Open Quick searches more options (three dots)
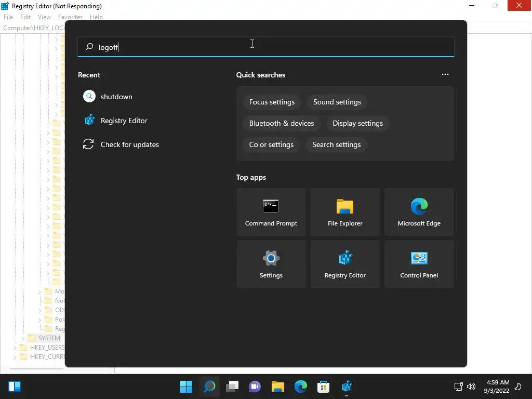 coord(445,74)
